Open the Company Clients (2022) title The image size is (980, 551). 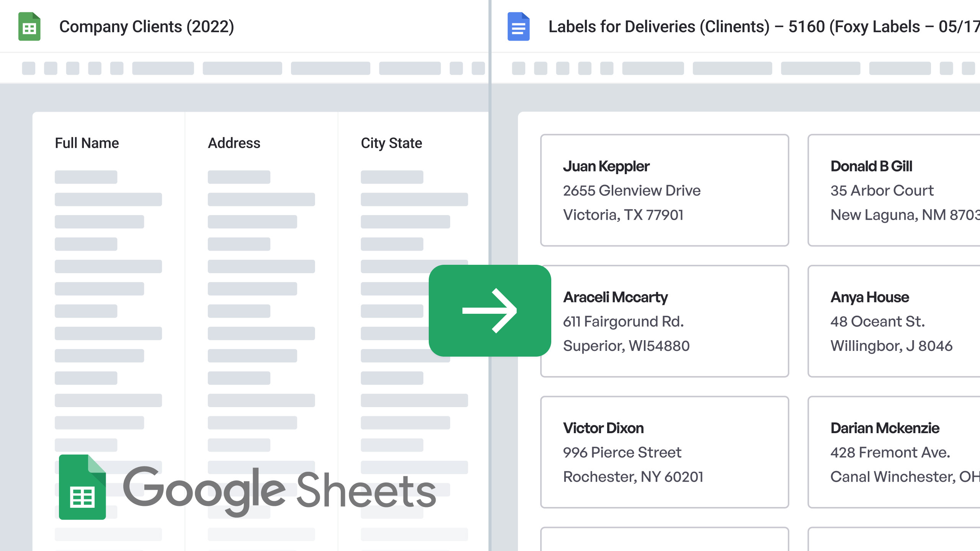click(x=147, y=27)
